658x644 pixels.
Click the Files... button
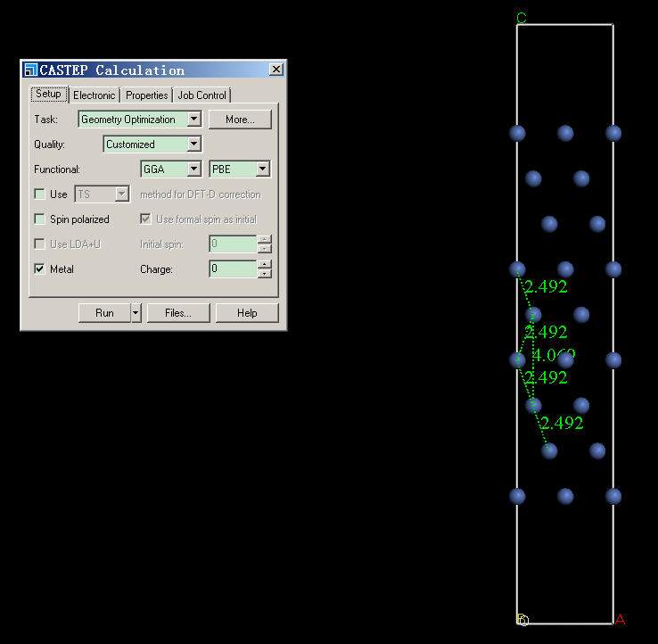click(178, 313)
